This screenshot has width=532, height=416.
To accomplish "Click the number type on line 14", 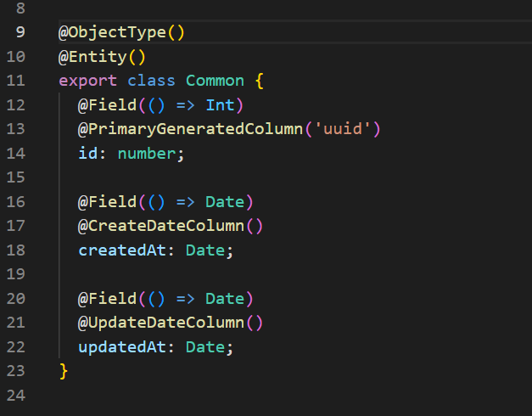I will (147, 154).
